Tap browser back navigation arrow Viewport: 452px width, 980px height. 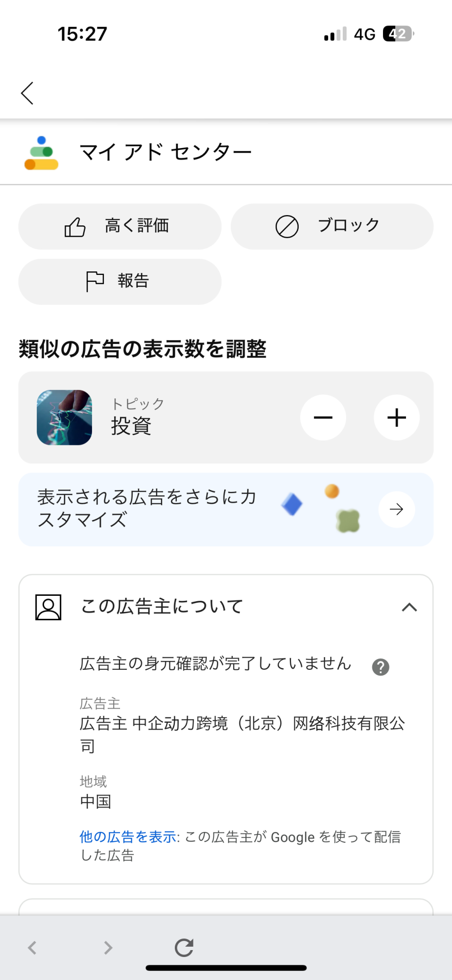pos(32,948)
